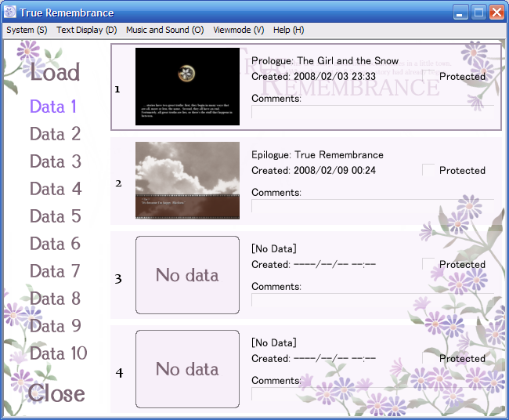Click the No data box in slot 3
The image size is (509, 420).
click(187, 275)
